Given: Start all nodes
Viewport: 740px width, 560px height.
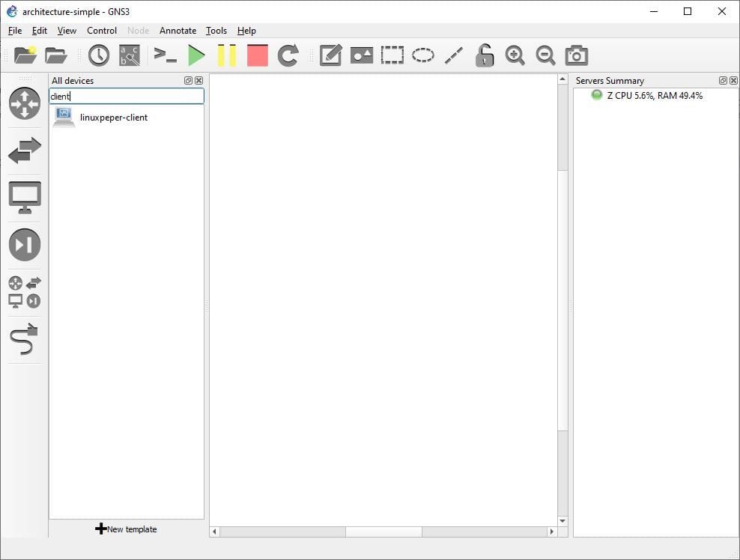Looking at the screenshot, I should [196, 55].
